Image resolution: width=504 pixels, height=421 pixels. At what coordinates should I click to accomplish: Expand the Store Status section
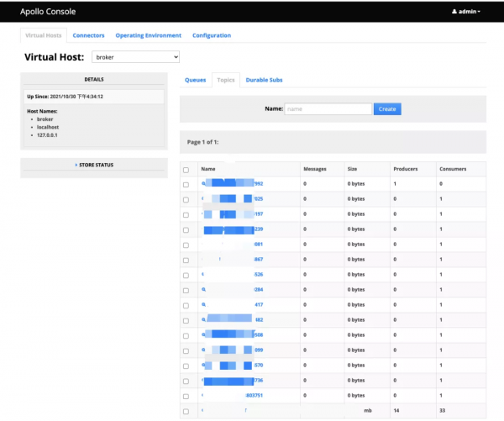(x=94, y=165)
